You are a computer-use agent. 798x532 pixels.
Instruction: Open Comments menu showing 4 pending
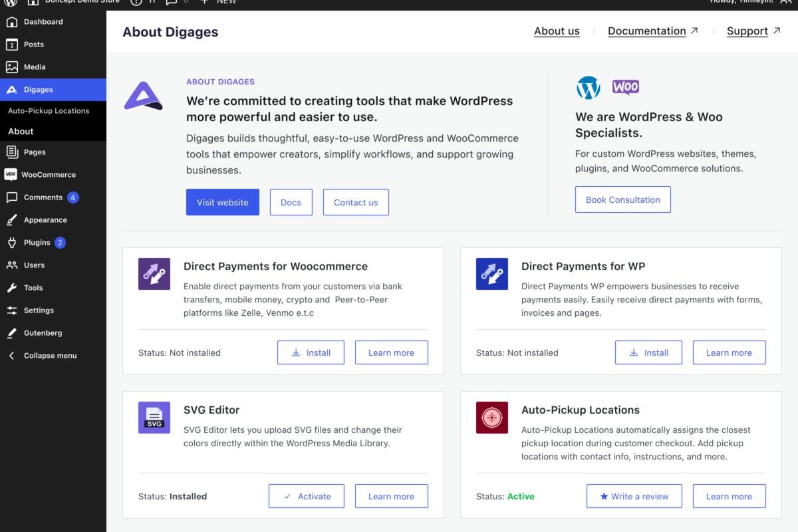coord(43,198)
